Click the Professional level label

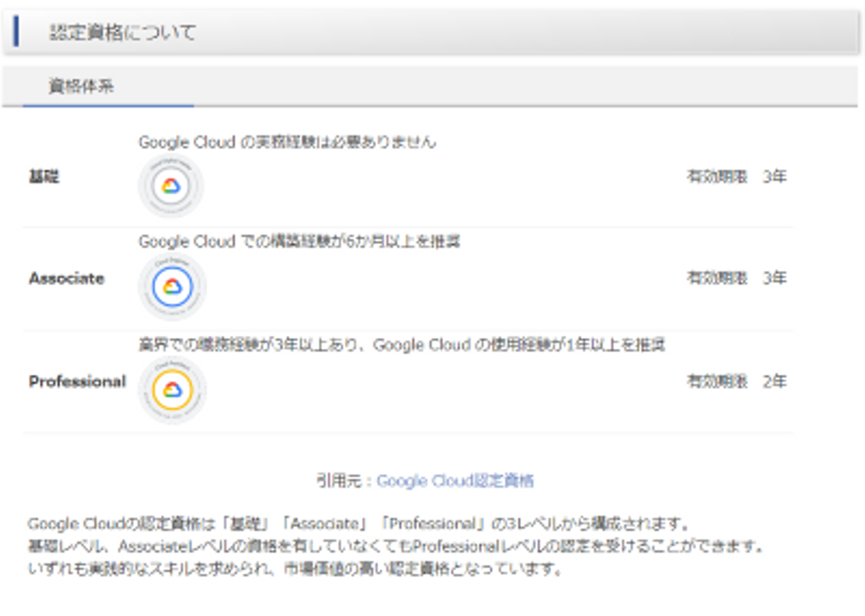77,382
